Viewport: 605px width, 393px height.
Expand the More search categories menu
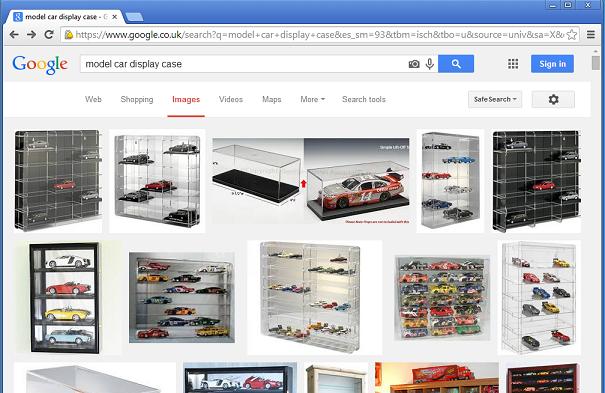(313, 100)
